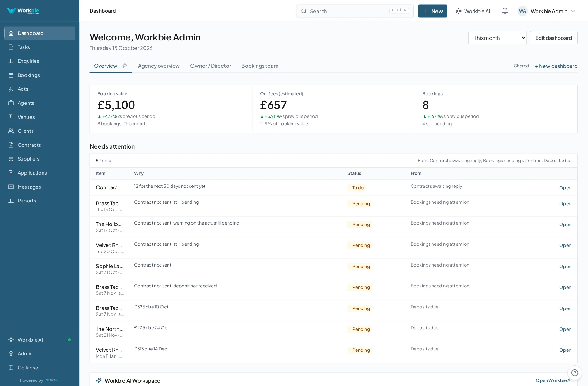
Task: Click the Workbie AI sparkle in top bar
Action: (459, 11)
